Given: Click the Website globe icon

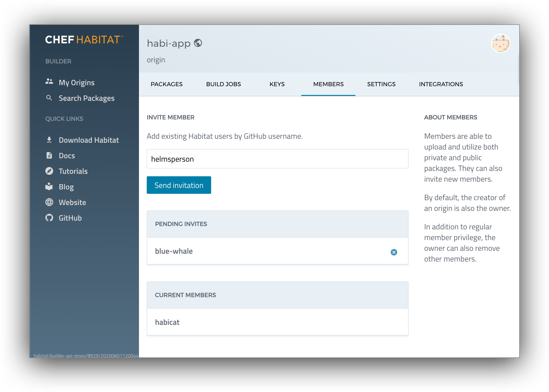Looking at the screenshot, I should [x=49, y=202].
